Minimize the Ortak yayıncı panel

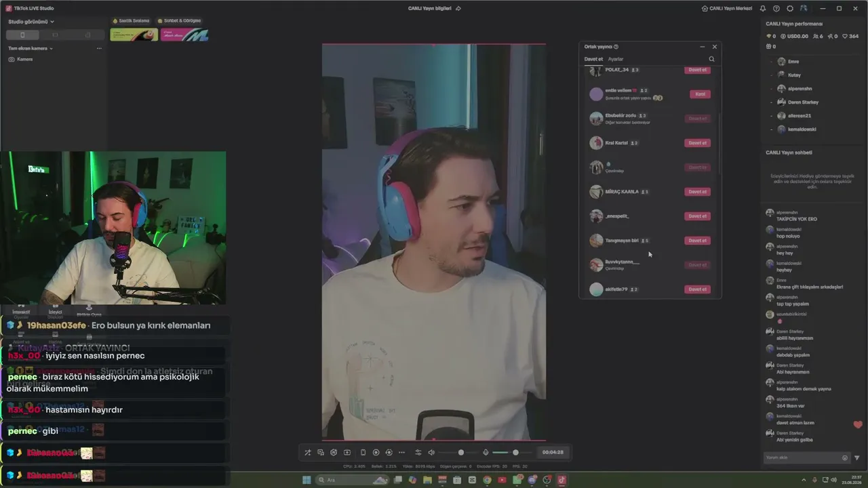(702, 47)
